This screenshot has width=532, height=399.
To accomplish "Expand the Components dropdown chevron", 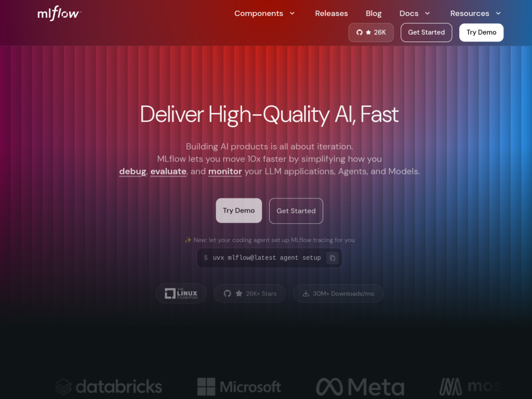I will (292, 13).
